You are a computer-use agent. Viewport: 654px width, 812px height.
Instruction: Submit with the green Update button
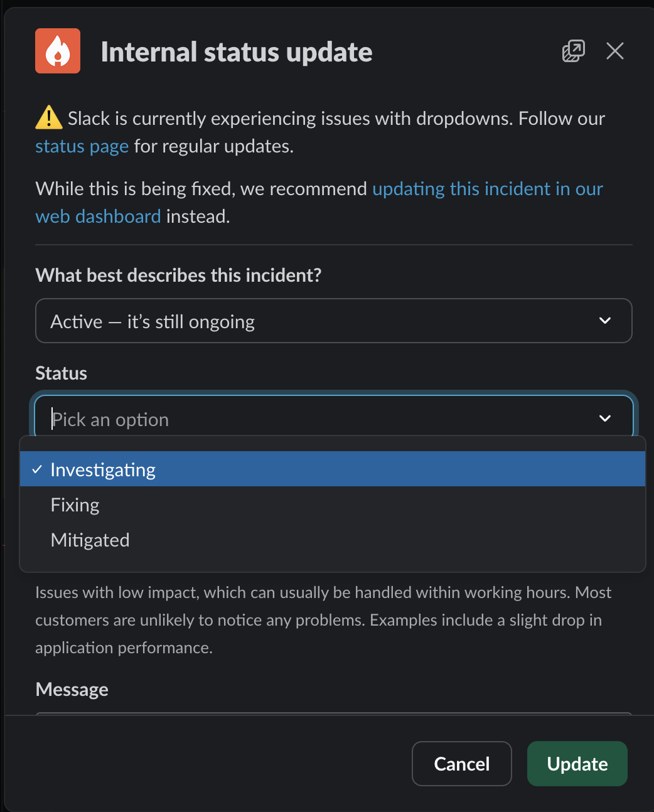point(577,764)
